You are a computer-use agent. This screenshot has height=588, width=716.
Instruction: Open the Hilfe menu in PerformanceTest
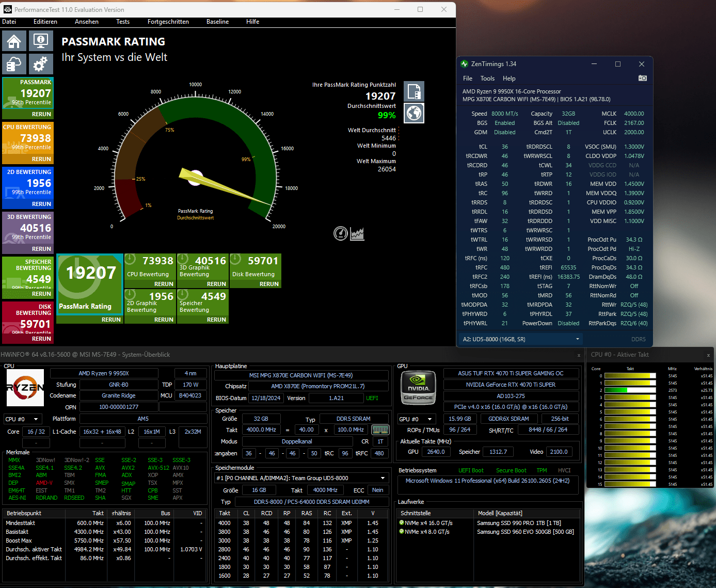point(253,22)
